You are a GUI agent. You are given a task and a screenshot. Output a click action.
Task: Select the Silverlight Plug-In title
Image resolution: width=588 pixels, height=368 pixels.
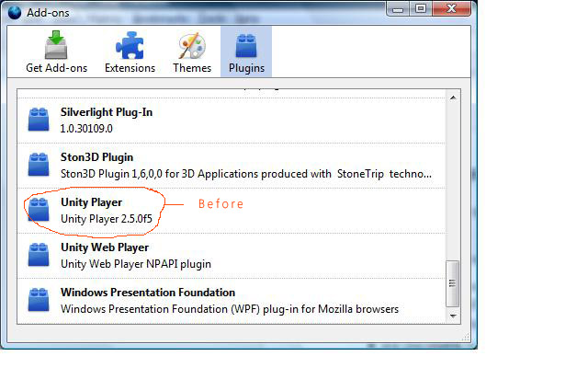(107, 112)
